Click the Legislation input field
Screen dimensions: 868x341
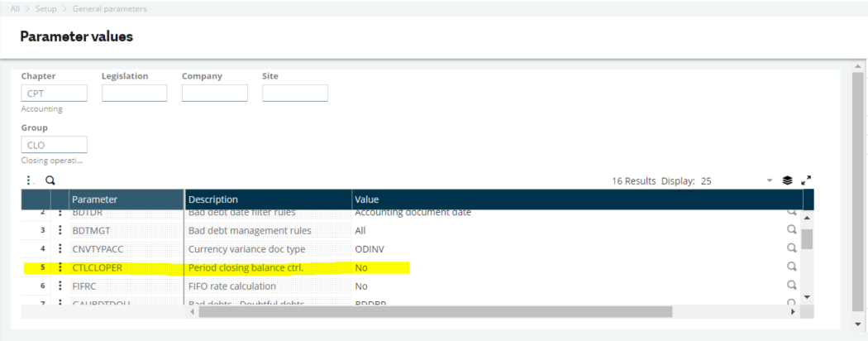coord(134,94)
